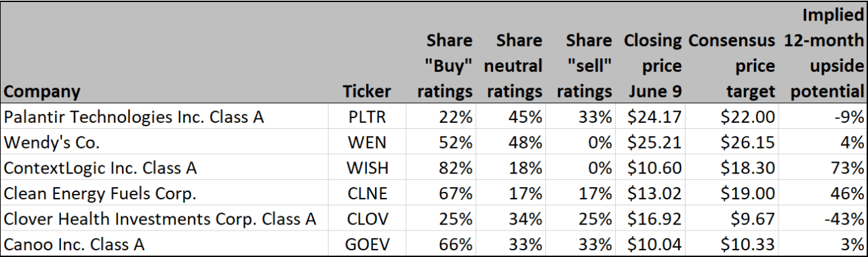Select the WEN ticker cell

pos(367,143)
